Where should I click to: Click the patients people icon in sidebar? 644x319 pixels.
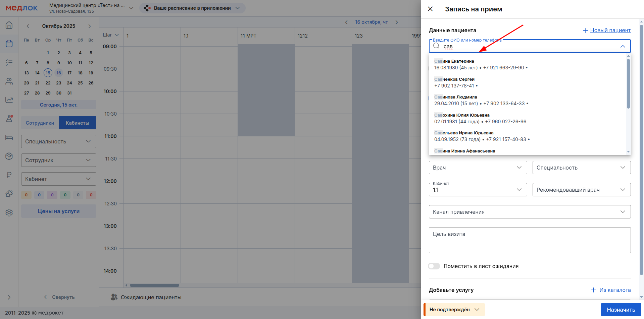point(9,81)
